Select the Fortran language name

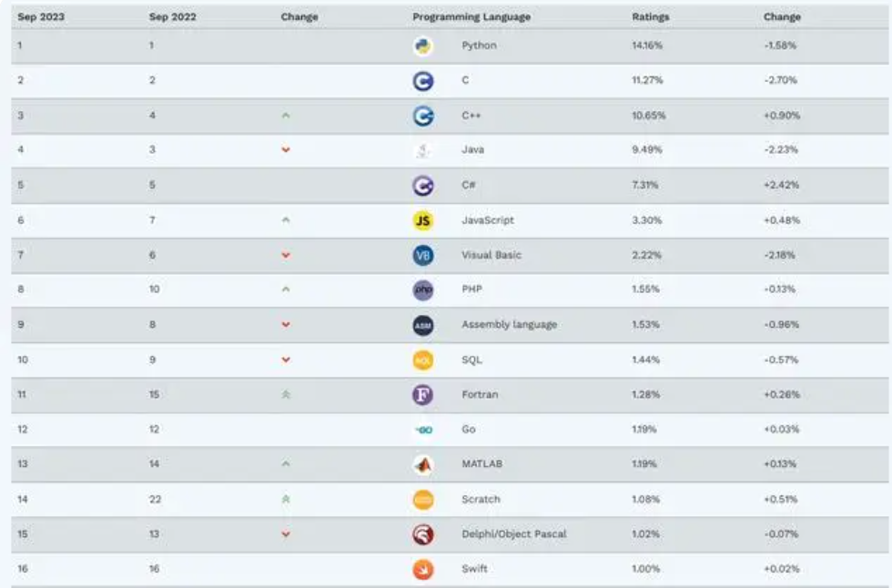(480, 395)
